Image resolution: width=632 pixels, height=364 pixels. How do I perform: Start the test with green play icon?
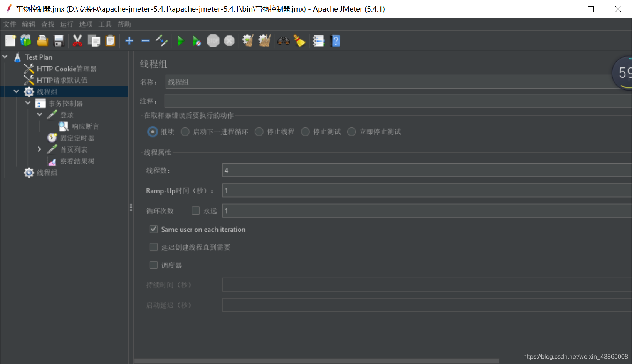click(x=180, y=41)
